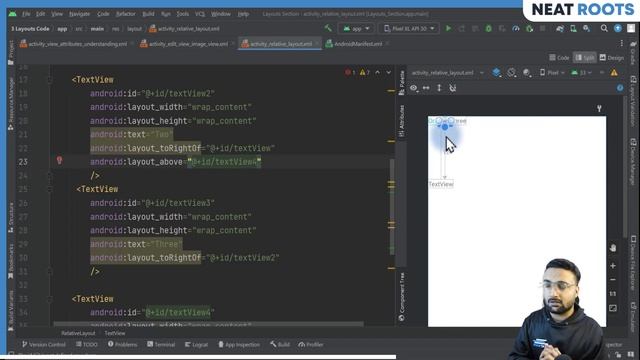Select the pan hand tool in preview

click(x=613, y=248)
